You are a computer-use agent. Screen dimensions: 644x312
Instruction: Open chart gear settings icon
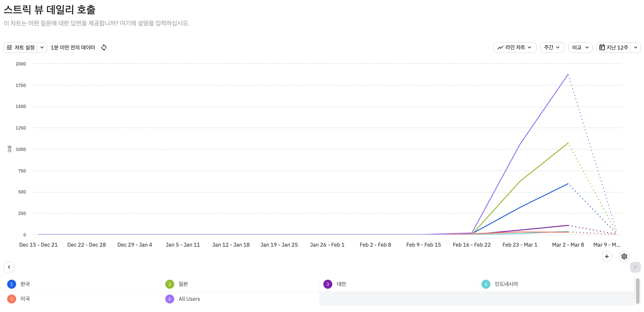click(624, 256)
